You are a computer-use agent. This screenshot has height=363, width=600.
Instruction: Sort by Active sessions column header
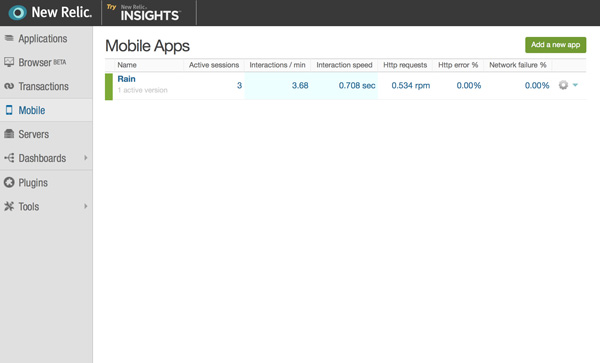coord(214,65)
